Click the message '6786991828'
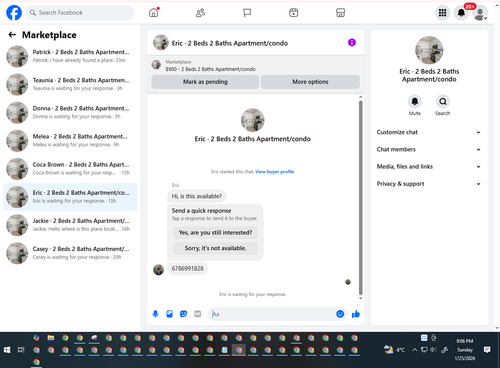500x368 pixels. [x=187, y=269]
